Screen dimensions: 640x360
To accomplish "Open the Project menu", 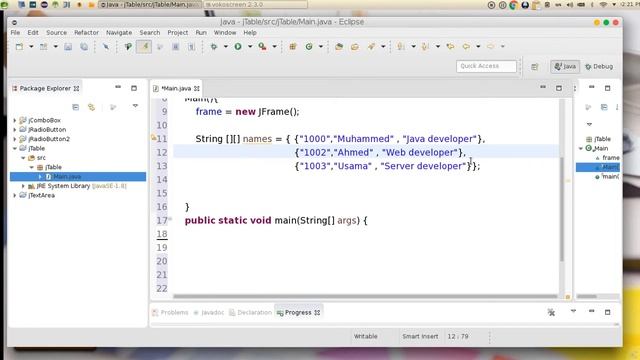I will (x=178, y=33).
